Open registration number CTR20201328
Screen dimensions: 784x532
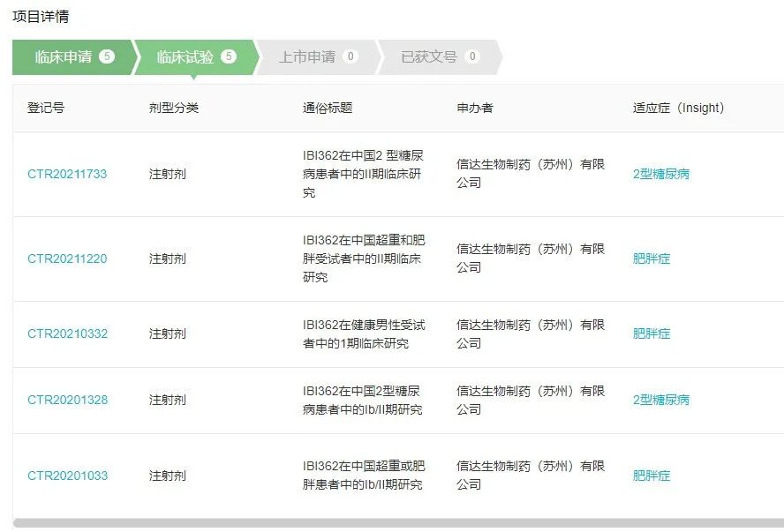(x=67, y=400)
